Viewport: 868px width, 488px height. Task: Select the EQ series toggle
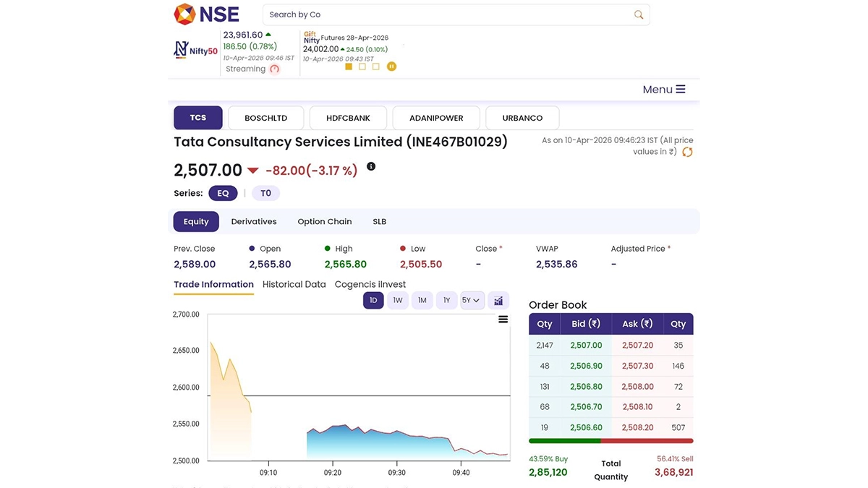[223, 193]
